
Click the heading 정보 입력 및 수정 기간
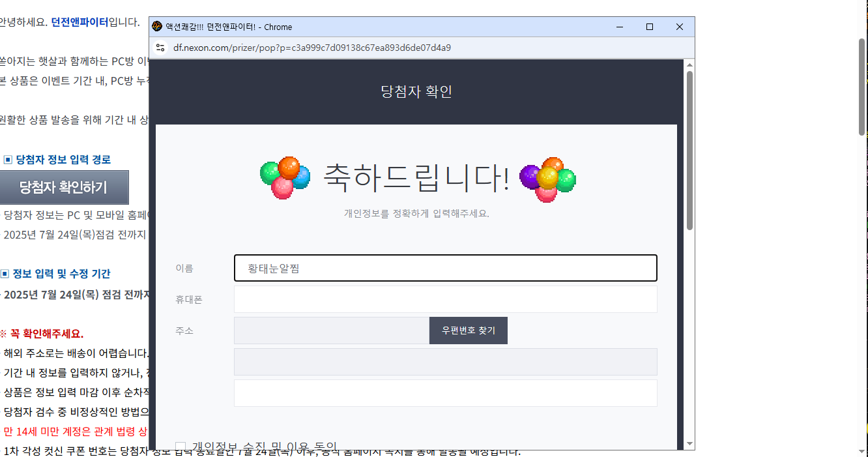(61, 274)
